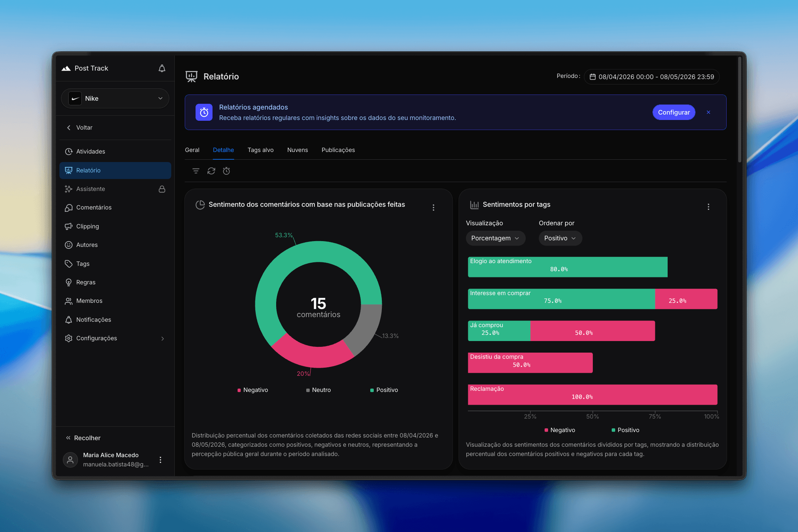
Task: Click the bar chart icon beside Sentimentos por tags
Action: click(474, 205)
